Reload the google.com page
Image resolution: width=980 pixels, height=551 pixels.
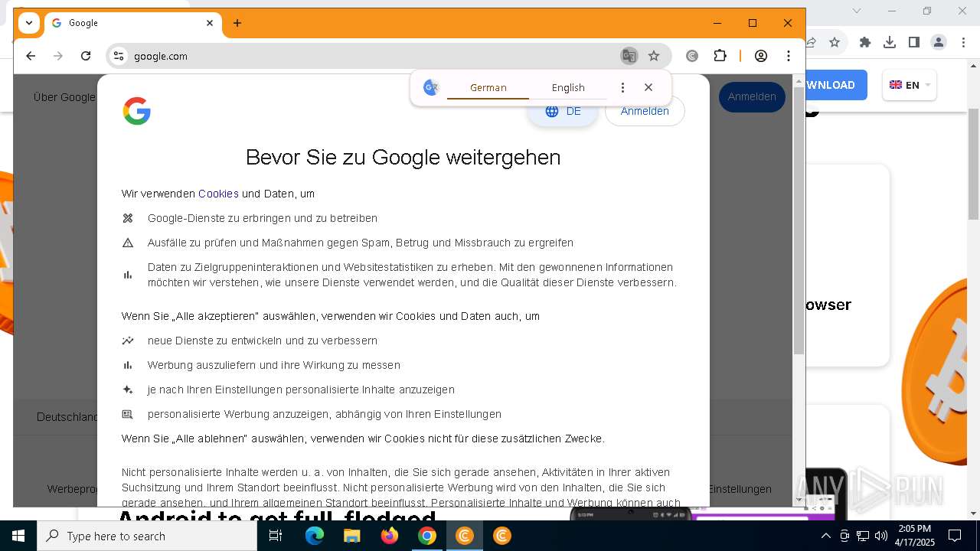[86, 56]
